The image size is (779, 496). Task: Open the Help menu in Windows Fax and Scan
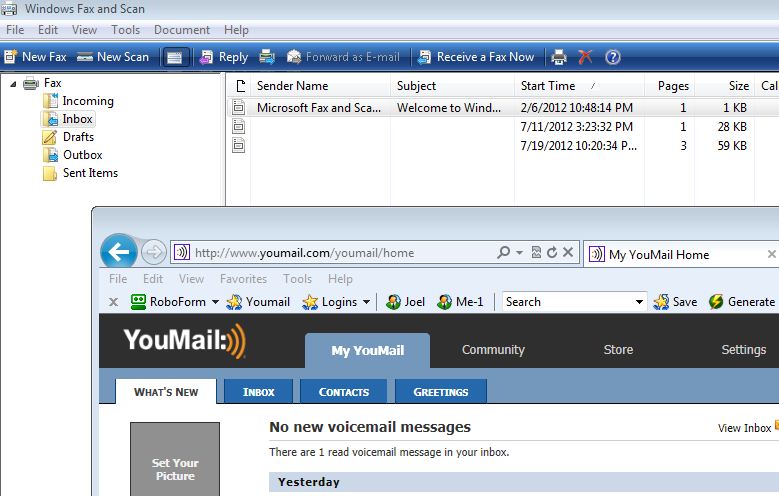(236, 30)
